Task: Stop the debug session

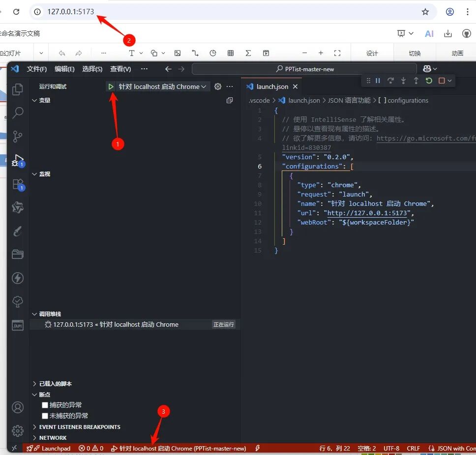Action: point(442,81)
